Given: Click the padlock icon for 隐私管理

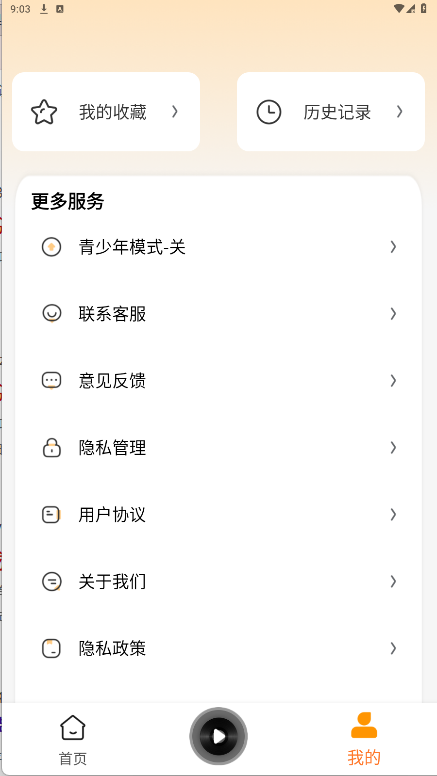Looking at the screenshot, I should pyautogui.click(x=51, y=447).
